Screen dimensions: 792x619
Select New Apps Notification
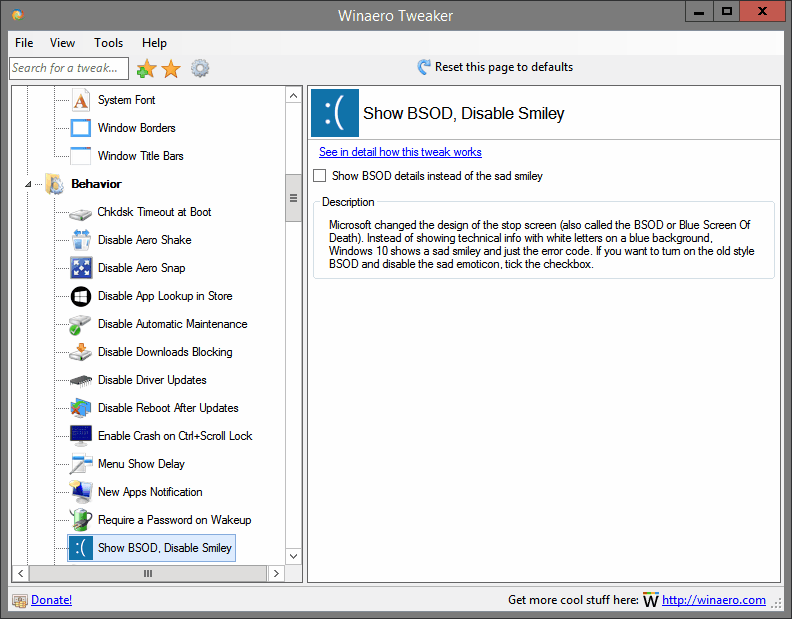pos(150,492)
